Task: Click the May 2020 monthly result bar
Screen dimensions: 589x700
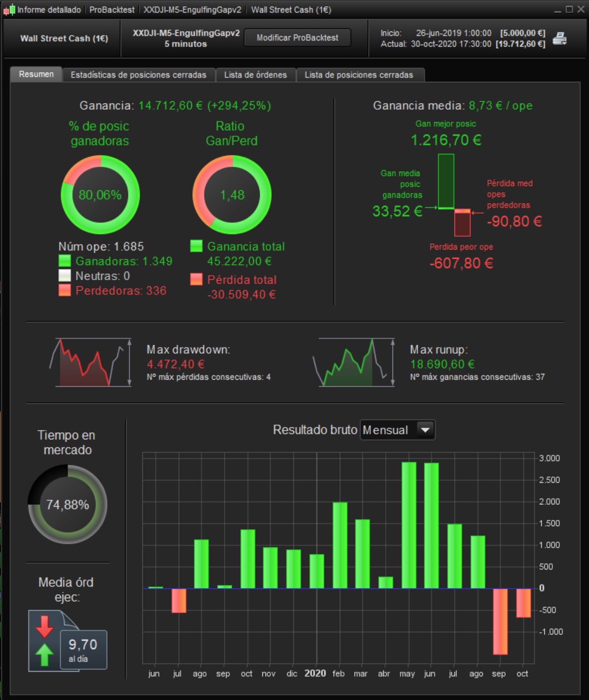Action: 409,525
